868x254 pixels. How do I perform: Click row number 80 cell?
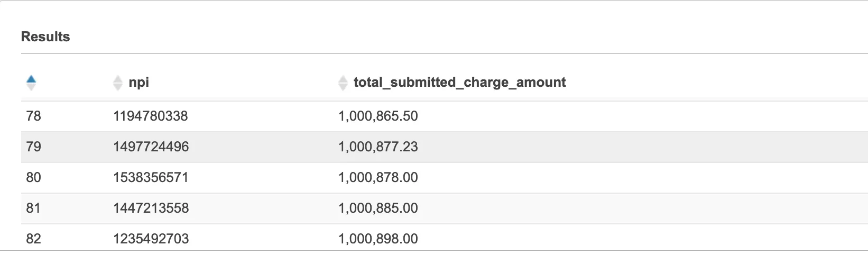point(33,177)
